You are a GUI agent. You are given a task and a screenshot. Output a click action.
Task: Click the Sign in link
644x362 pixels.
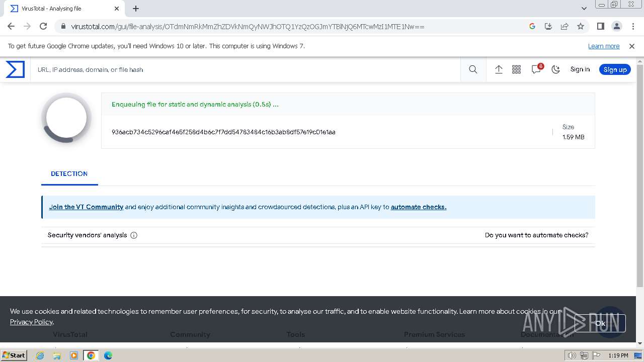tap(580, 69)
